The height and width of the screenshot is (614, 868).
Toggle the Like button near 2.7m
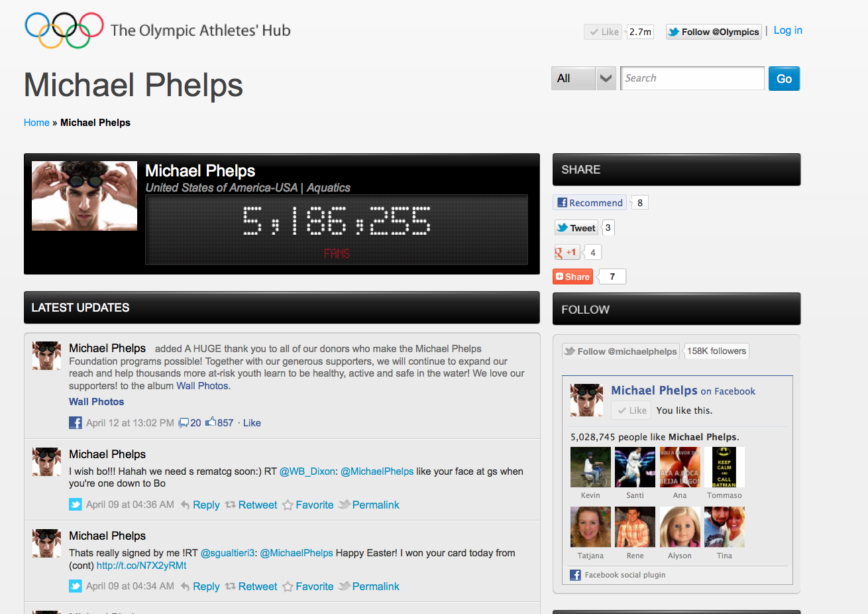tap(603, 32)
